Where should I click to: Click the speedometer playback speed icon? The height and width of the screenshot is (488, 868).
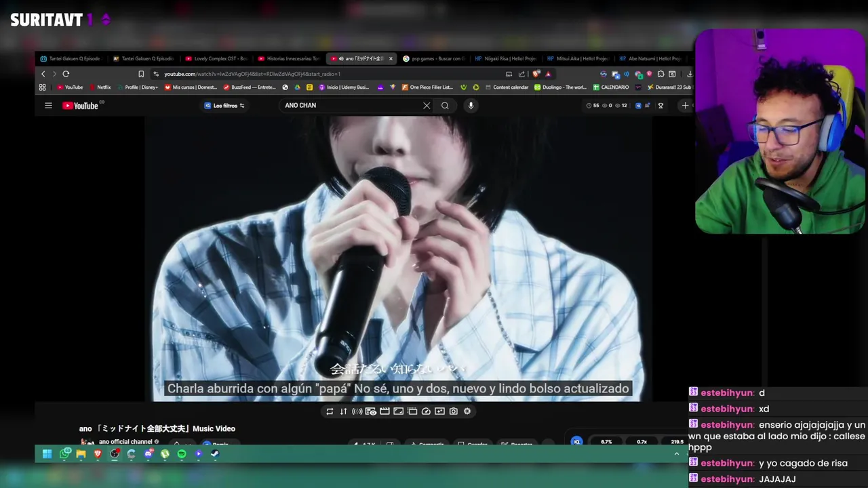(x=426, y=411)
